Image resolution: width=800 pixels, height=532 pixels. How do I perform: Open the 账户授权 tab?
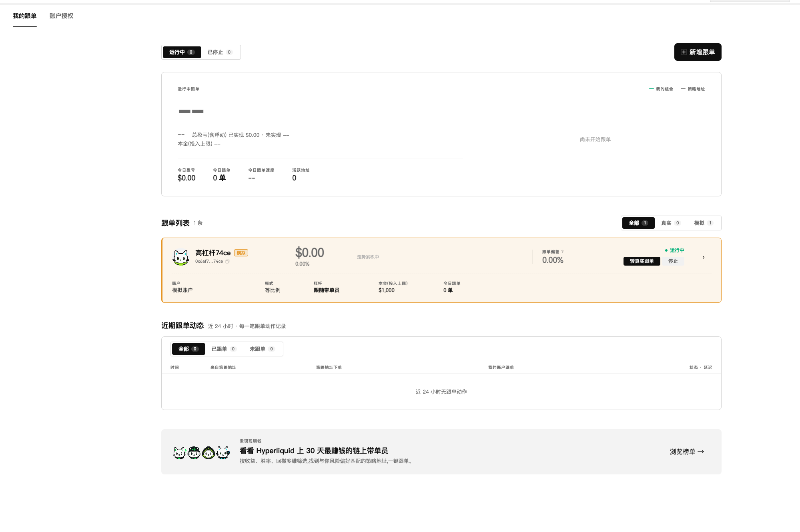[x=61, y=16]
